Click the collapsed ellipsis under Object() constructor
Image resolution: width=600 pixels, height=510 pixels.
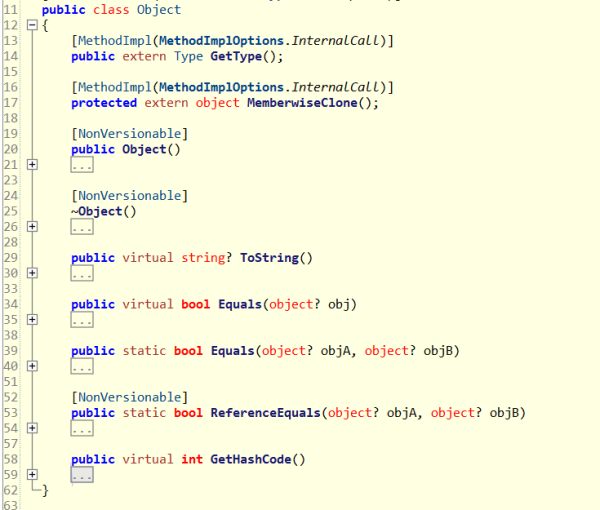coord(82,165)
